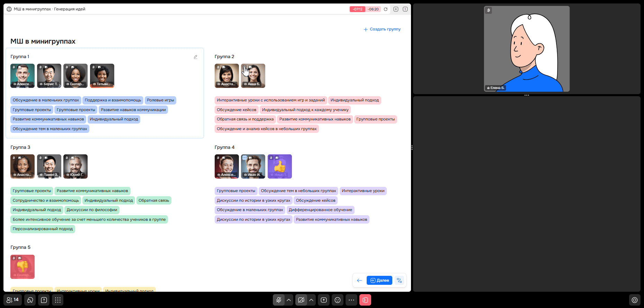This screenshot has height=308, width=644.
Task: Click the brain icon beside the session title
Action: [9, 9]
